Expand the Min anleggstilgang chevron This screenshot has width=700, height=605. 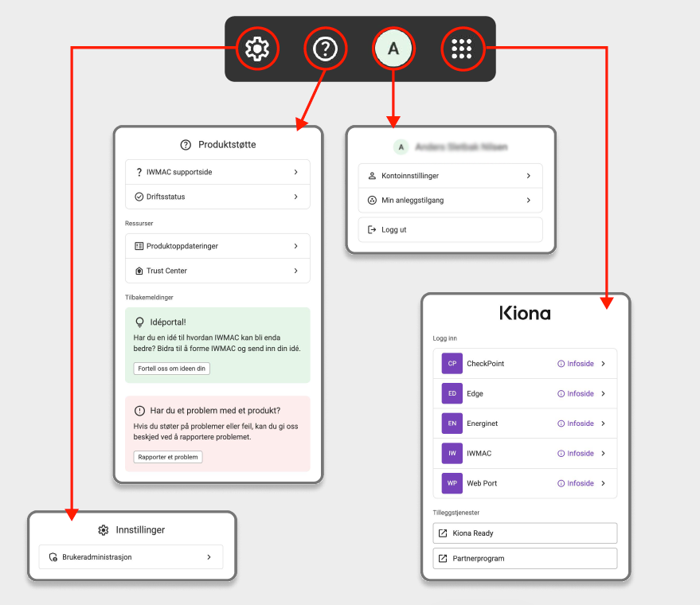click(529, 201)
